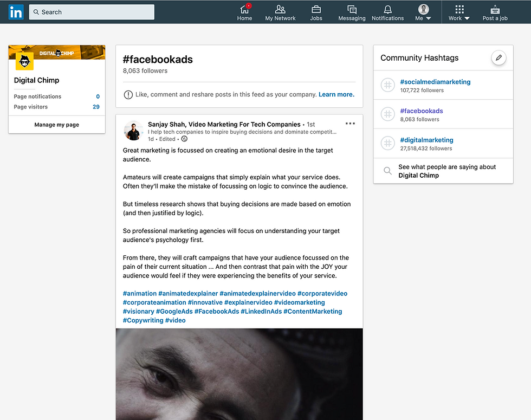
Task: Click the #facebookads page title
Action: pyautogui.click(x=158, y=60)
